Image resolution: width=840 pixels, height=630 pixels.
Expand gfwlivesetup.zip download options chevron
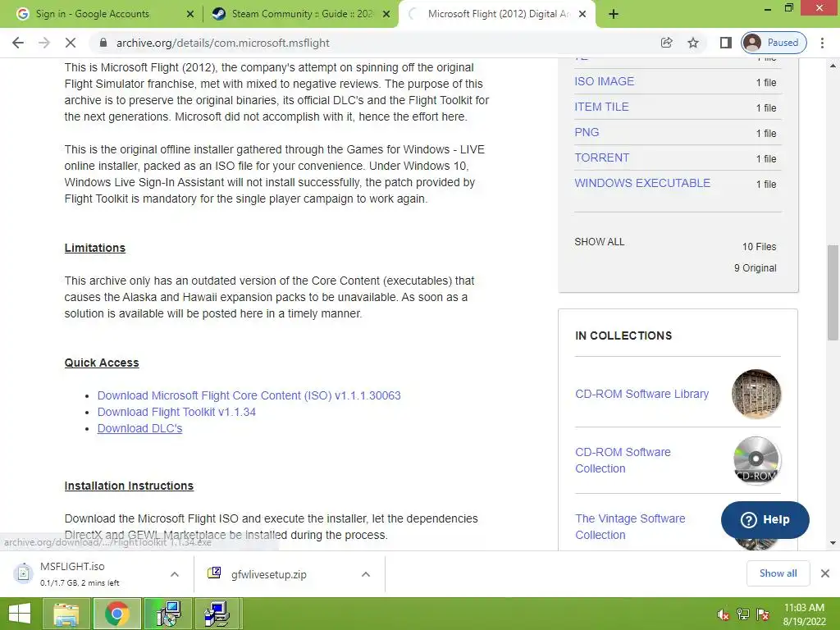click(x=365, y=574)
